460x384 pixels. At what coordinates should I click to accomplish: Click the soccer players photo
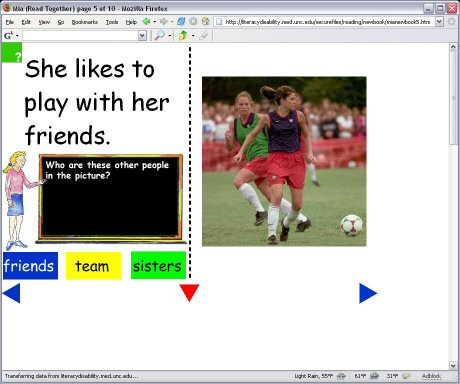[x=284, y=161]
